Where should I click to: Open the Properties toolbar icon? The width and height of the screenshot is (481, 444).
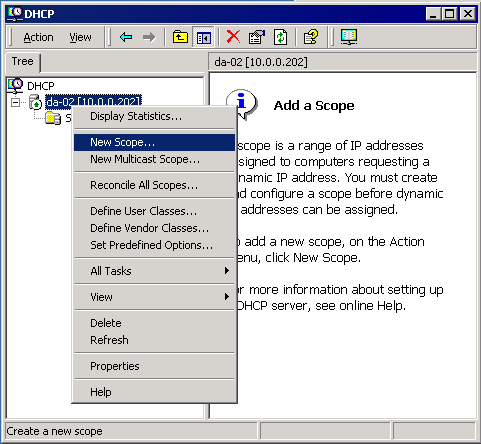tap(257, 37)
